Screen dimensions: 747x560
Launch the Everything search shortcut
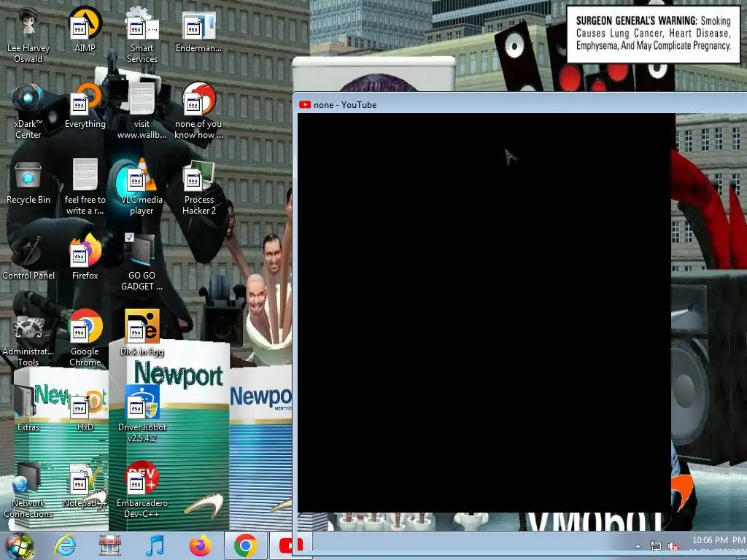(x=85, y=106)
